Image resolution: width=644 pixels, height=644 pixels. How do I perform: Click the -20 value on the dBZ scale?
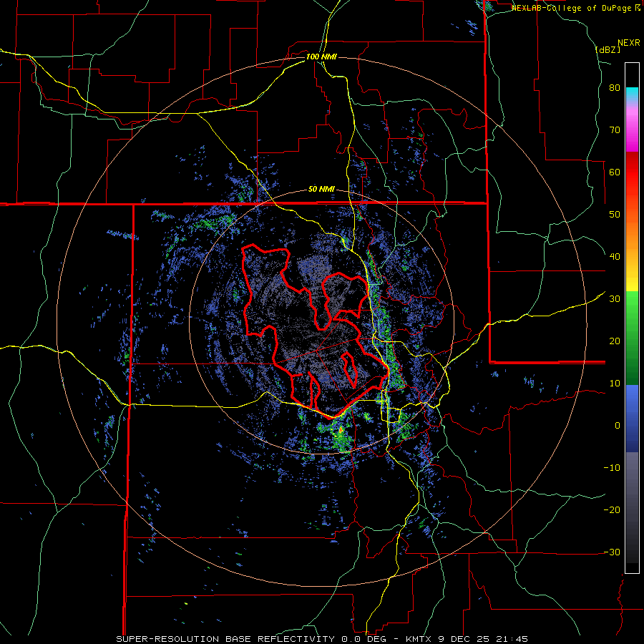pyautogui.click(x=612, y=509)
